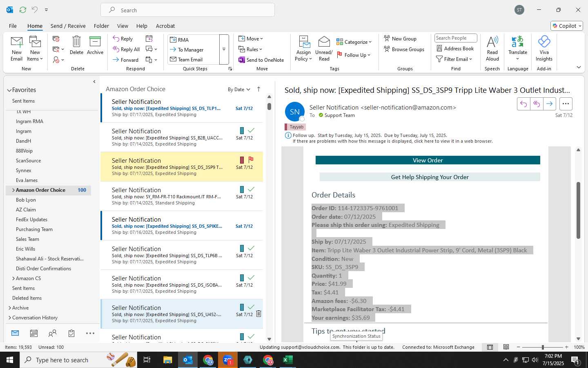Toggle flag checkmark on SS_DS_TLP6B message
Viewport: 588px width, 368px height.
[251, 248]
